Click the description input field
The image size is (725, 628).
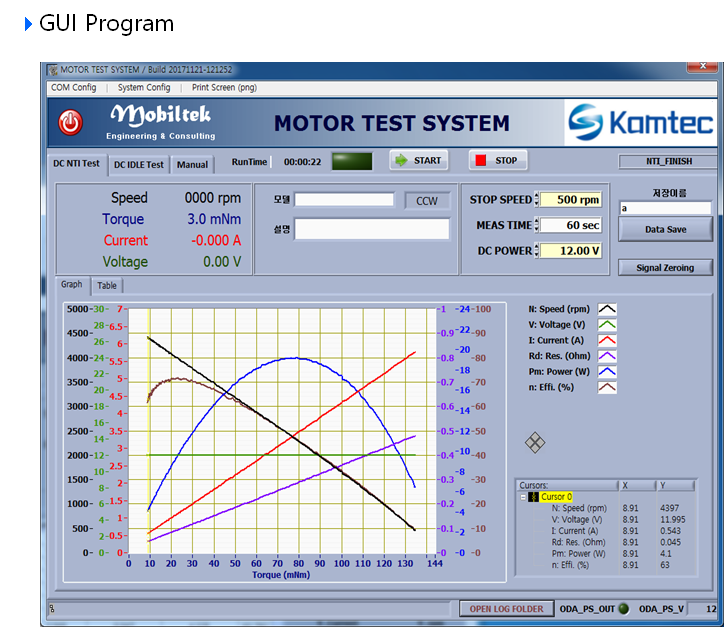click(372, 229)
